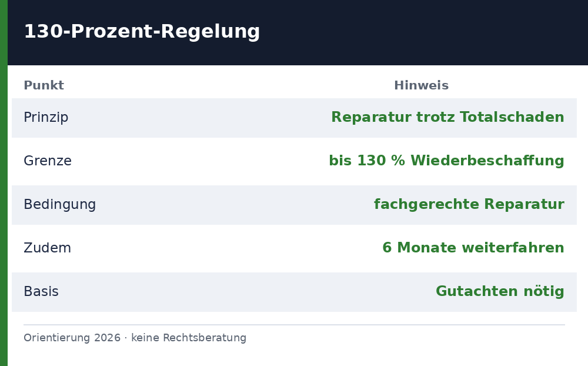
Task: Click the footer note Orientierung 2026
Action: pyautogui.click(x=135, y=338)
